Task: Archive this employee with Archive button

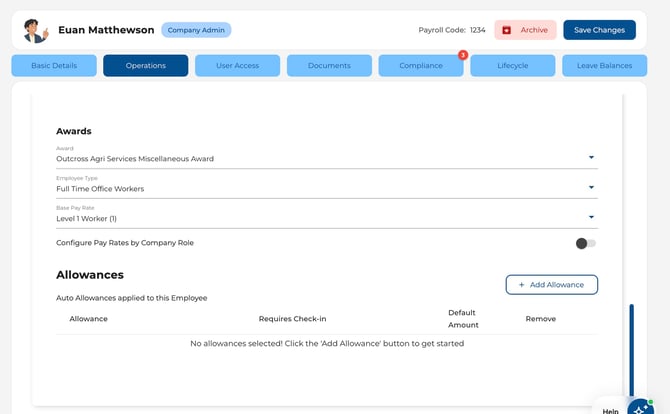Action: 526,30
